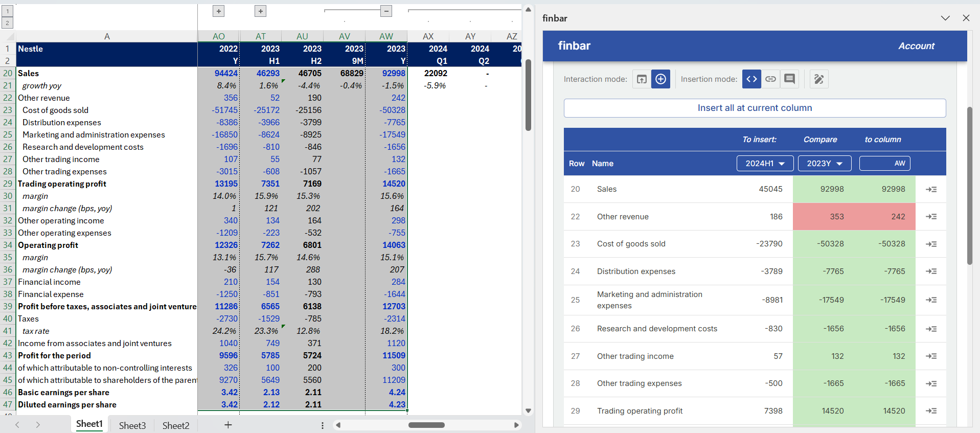
Task: Show outline level 1 columns
Action: pos(7,11)
